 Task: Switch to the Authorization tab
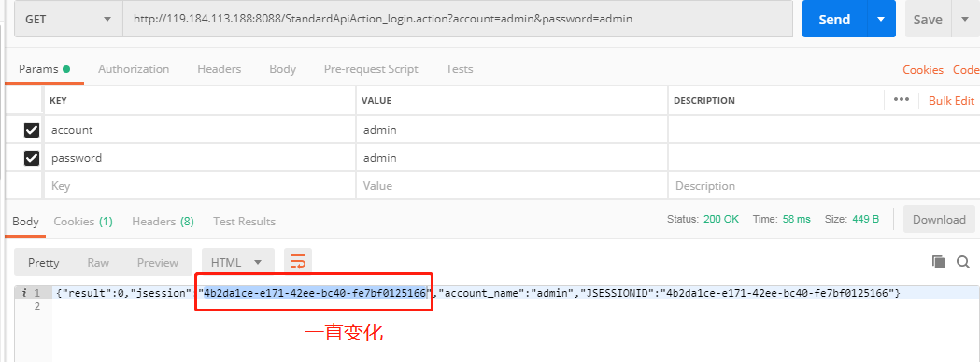[134, 69]
